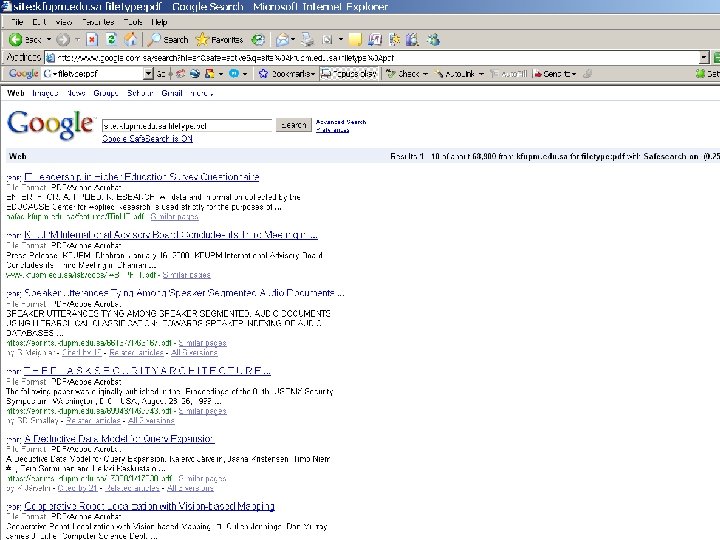This screenshot has width=720, height=540.
Task: Open the Help menu
Action: (159, 22)
